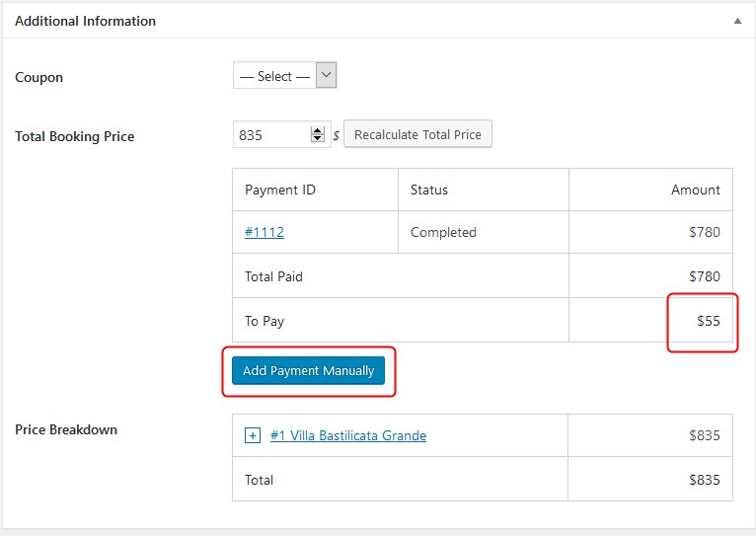Click the Price Breakdown section label
Image resolution: width=756 pixels, height=536 pixels.
coord(66,429)
